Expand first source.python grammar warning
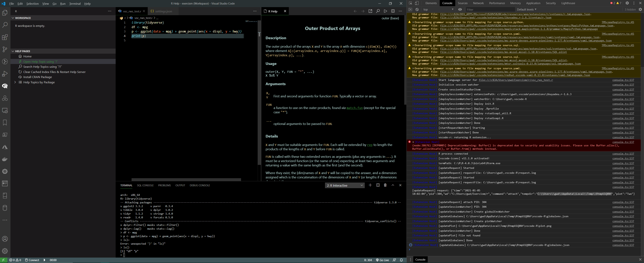 pyautogui.click(x=413, y=22)
